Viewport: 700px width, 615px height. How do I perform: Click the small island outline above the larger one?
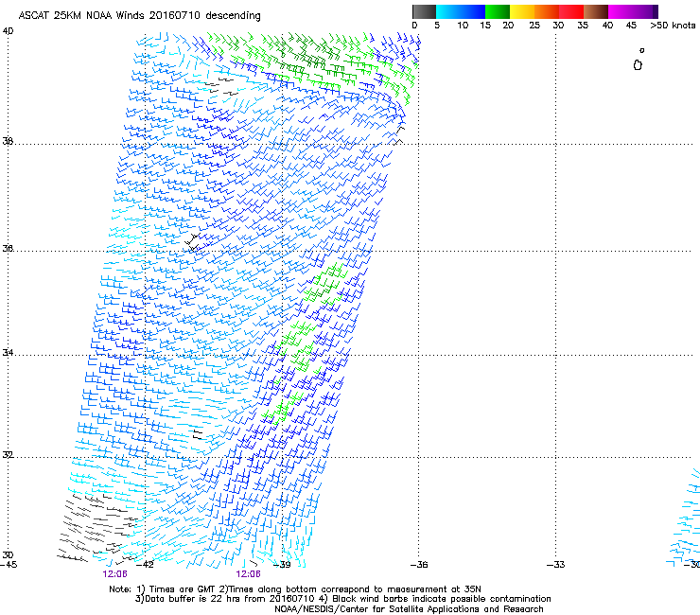pyautogui.click(x=642, y=50)
